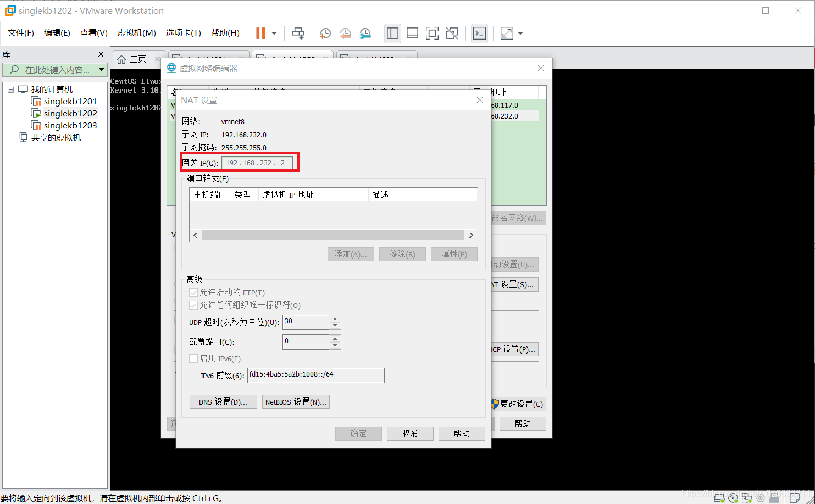This screenshot has width=815, height=504.
Task: Open the power options dropdown arrow
Action: pyautogui.click(x=274, y=33)
